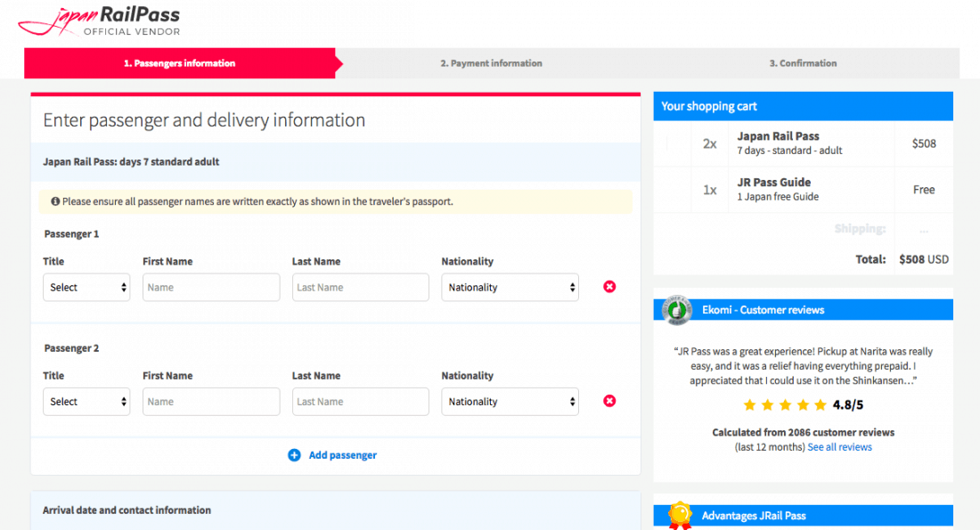This screenshot has width=980, height=530.
Task: Click the Shipping label in cart
Action: point(860,229)
